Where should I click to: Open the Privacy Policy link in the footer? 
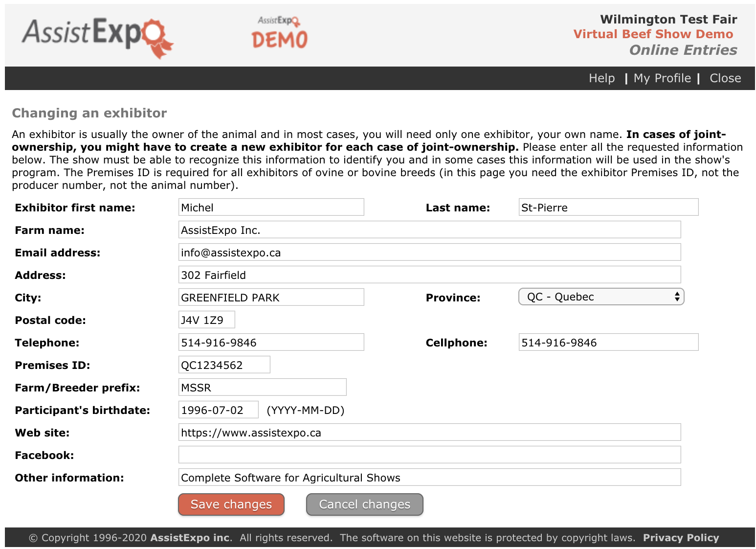point(680,538)
